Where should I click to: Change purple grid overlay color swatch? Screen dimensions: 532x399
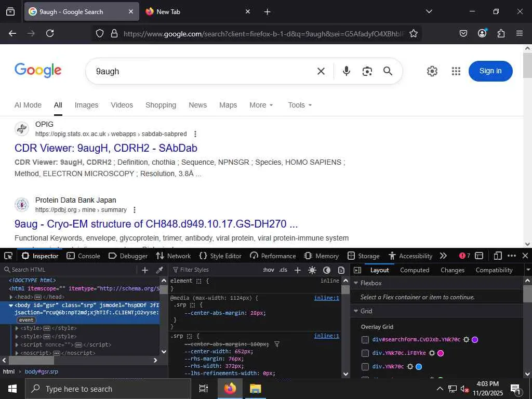[x=475, y=340]
